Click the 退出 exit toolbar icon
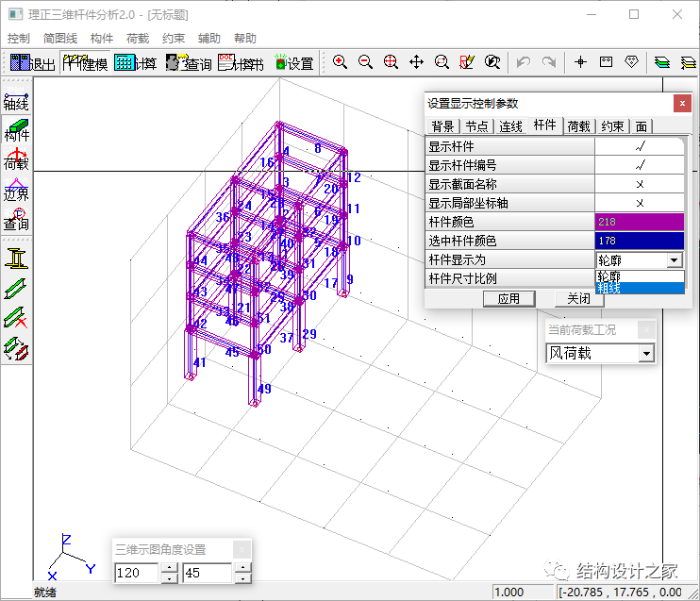 click(32, 63)
